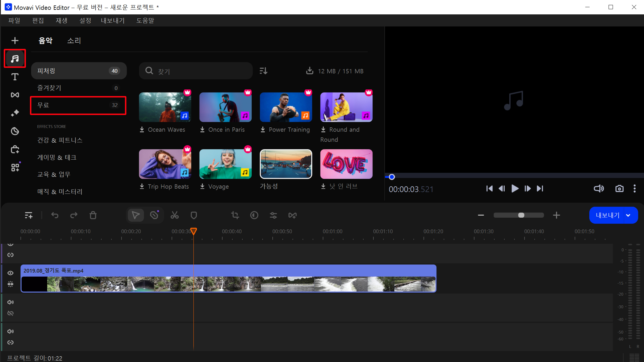This screenshot has width=644, height=362.
Task: Click the marker icon in toolbar
Action: pos(194,215)
